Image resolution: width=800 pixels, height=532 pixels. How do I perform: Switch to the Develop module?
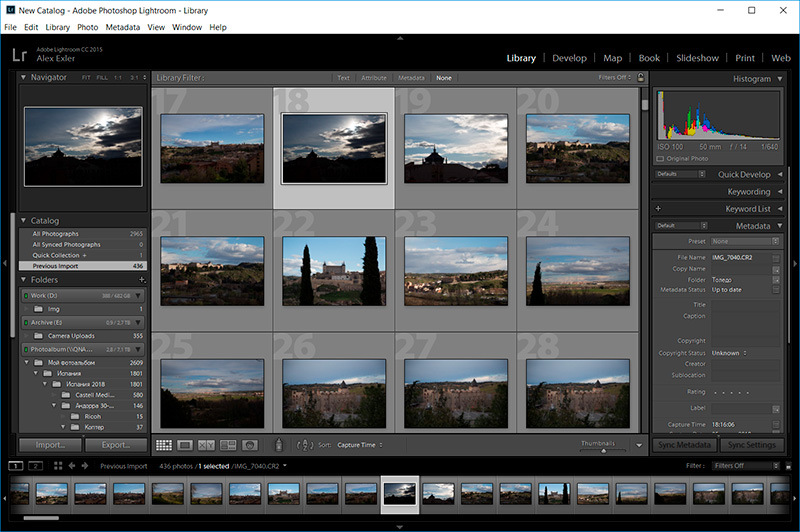(569, 58)
